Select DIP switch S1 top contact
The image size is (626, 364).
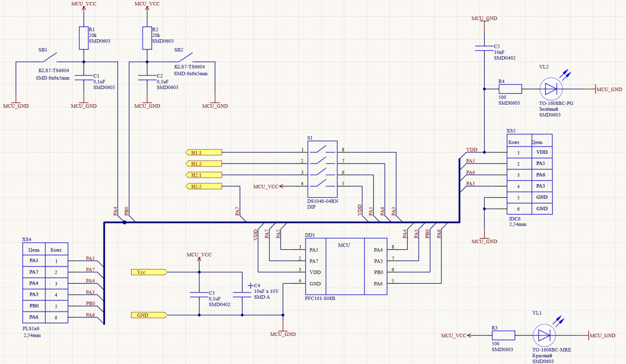tap(323, 150)
